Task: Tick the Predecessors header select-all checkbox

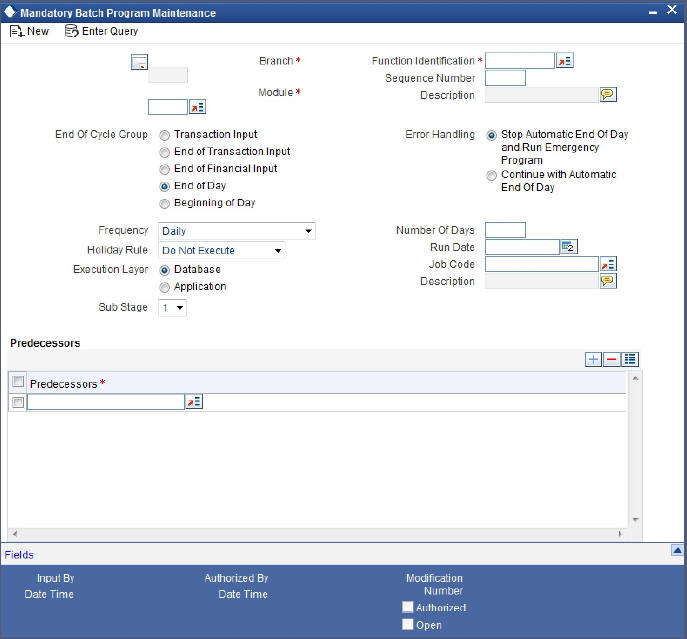Action: pyautogui.click(x=18, y=381)
